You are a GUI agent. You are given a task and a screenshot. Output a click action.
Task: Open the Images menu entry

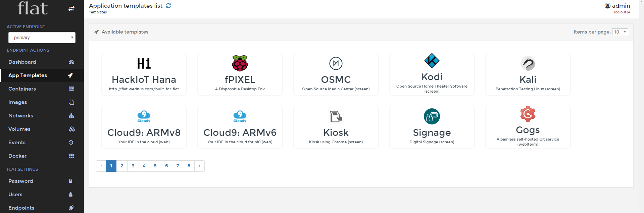click(x=42, y=102)
